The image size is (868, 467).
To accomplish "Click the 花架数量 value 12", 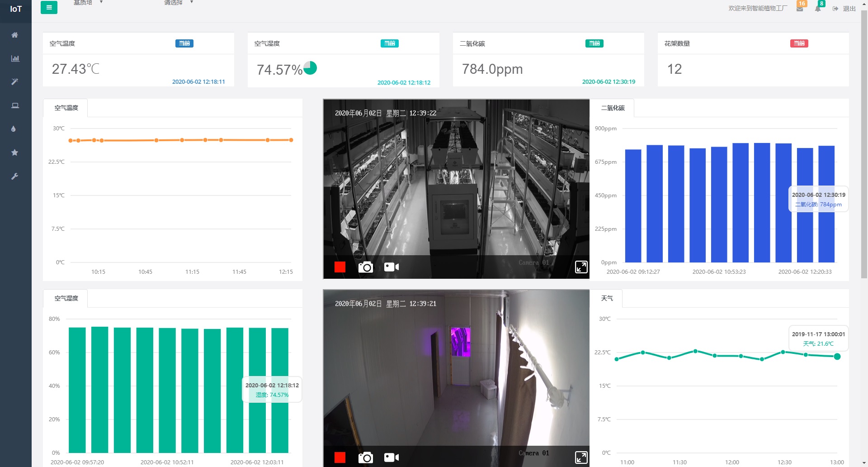I will [675, 69].
